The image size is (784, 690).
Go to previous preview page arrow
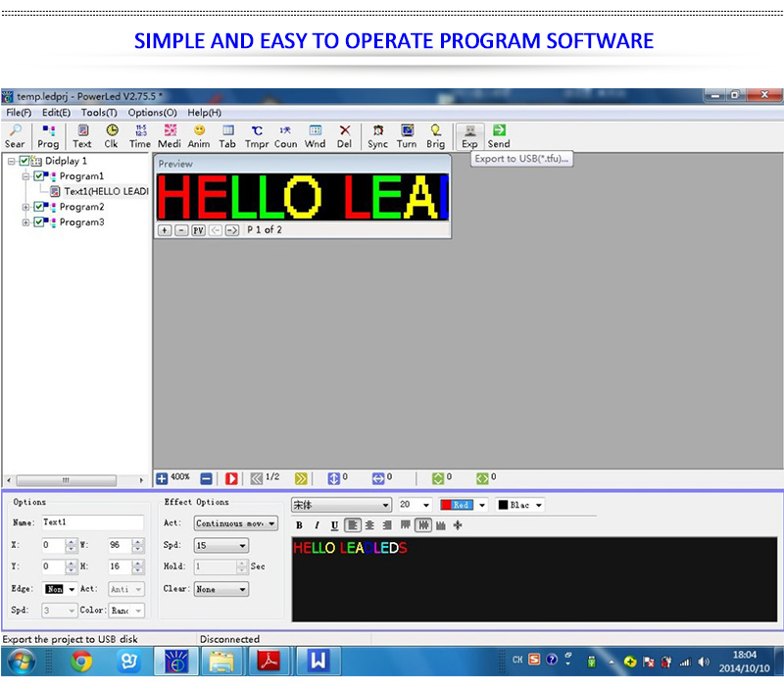[x=216, y=230]
